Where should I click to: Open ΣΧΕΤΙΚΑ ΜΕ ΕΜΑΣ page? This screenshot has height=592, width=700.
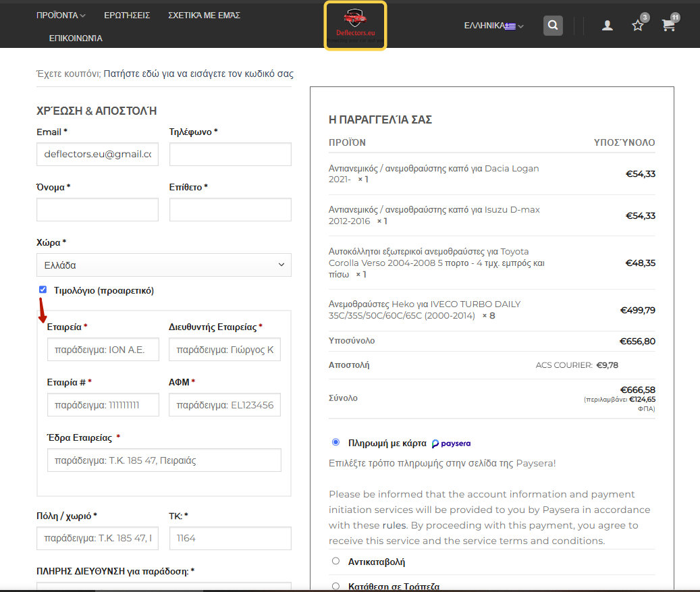click(204, 15)
